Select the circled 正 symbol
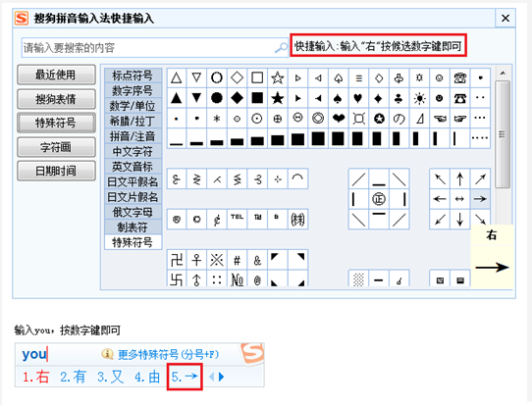The width and height of the screenshot is (532, 405). click(x=379, y=199)
